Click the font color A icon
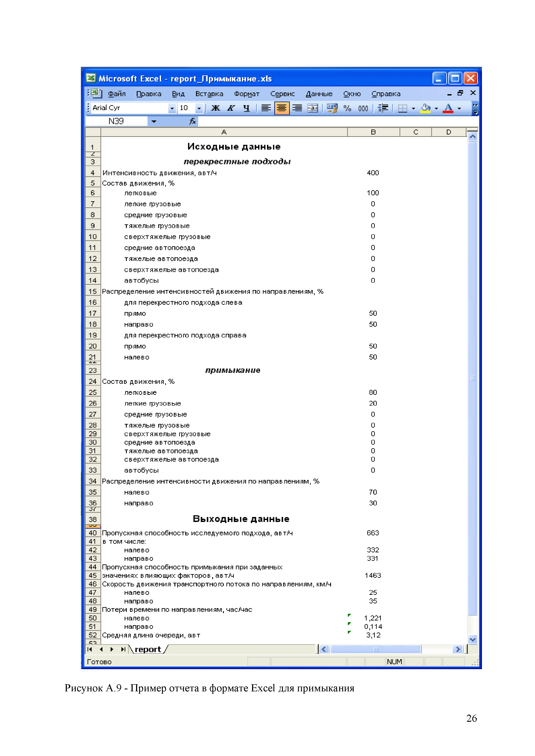 tap(448, 108)
